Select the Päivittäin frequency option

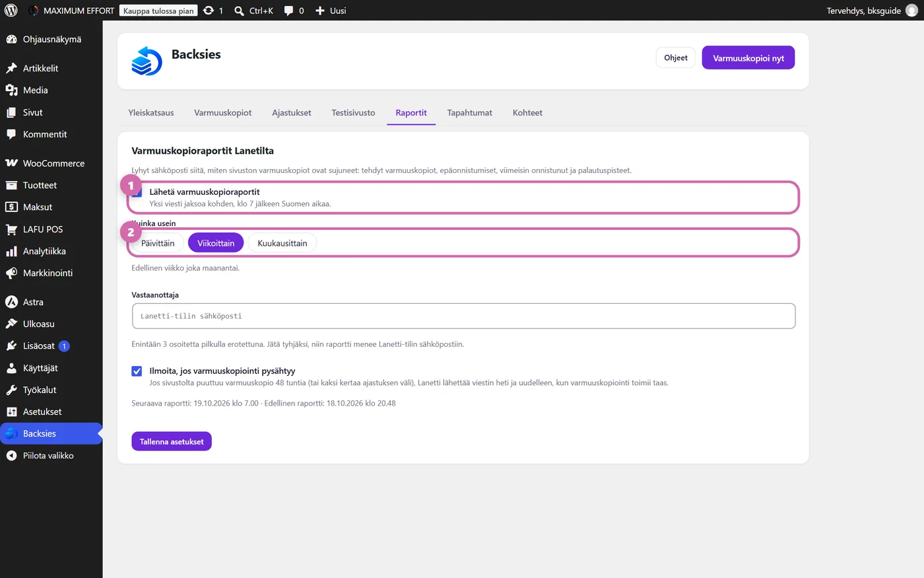[158, 243]
